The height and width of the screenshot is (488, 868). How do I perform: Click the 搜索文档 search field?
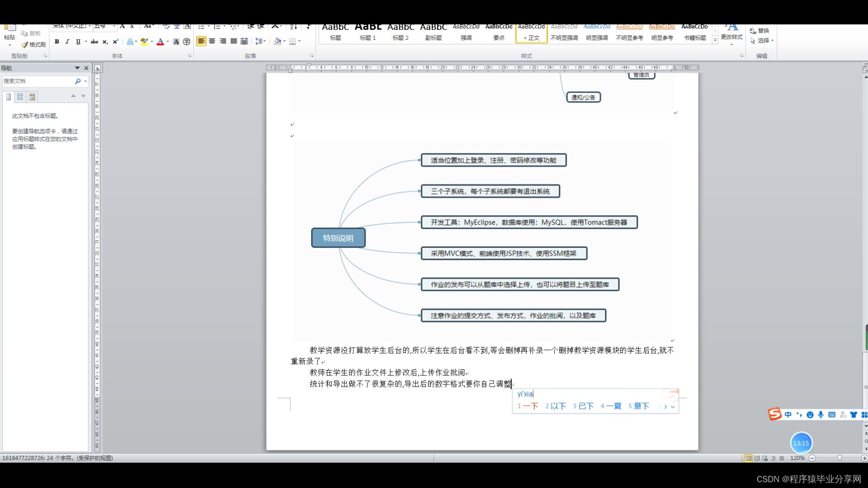click(37, 81)
